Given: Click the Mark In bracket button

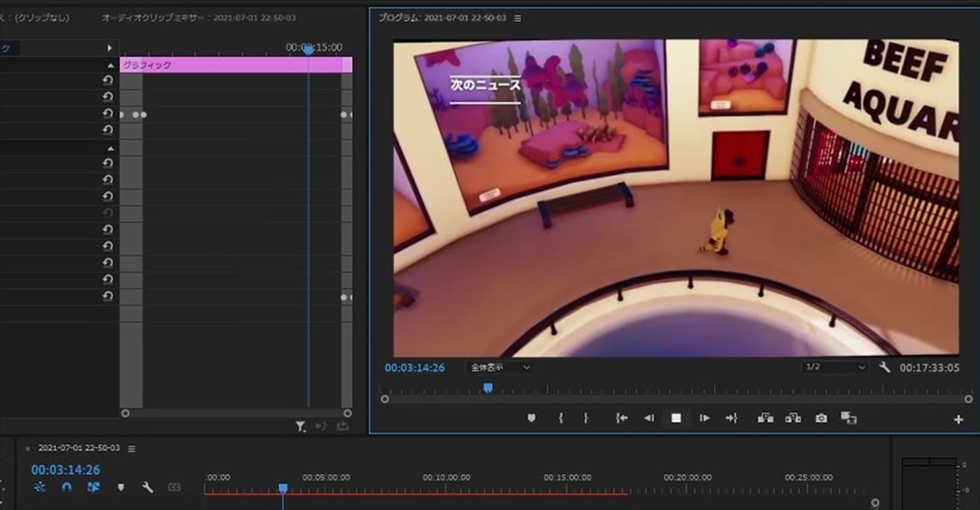Looking at the screenshot, I should pos(560,418).
